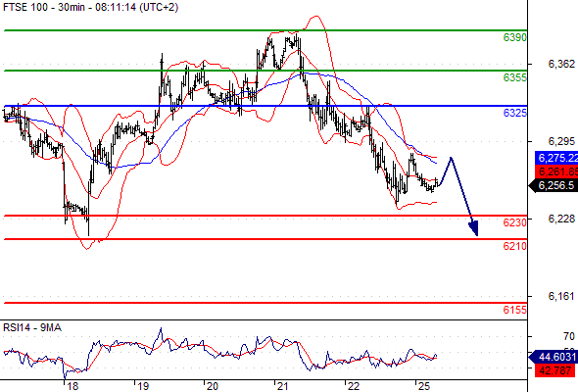578x392 pixels.
Task: Click the 6155 support level label
Action: (515, 310)
